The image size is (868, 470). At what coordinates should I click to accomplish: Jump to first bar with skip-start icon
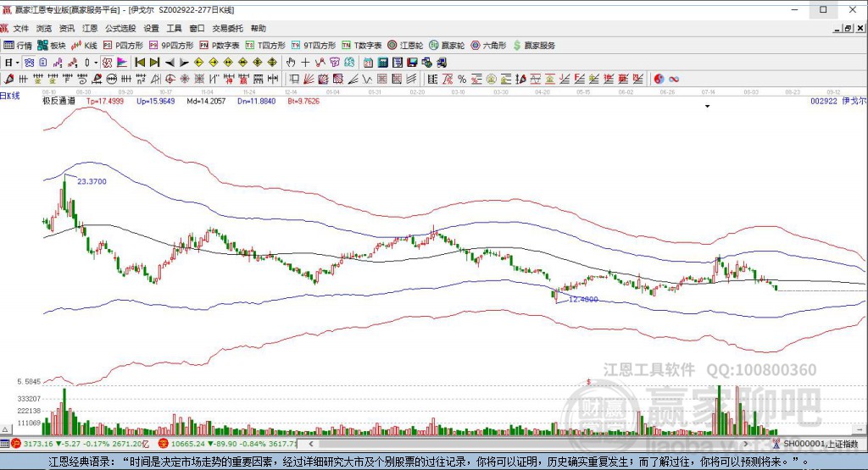140,63
